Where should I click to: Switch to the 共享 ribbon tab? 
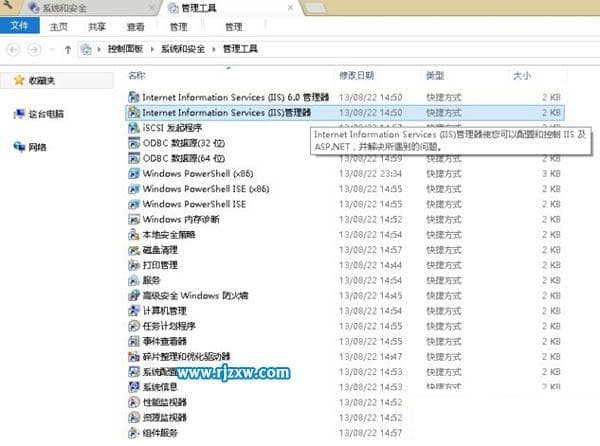96,27
